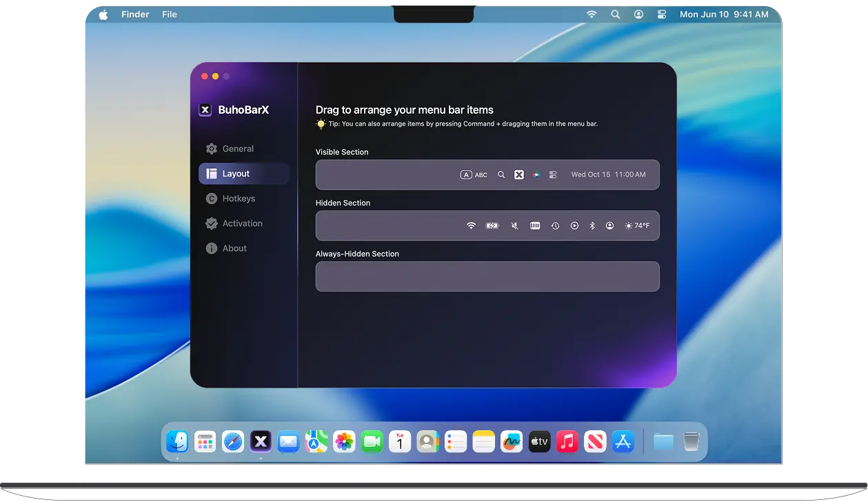Open the Activation page
868x502 pixels.
[x=242, y=223]
